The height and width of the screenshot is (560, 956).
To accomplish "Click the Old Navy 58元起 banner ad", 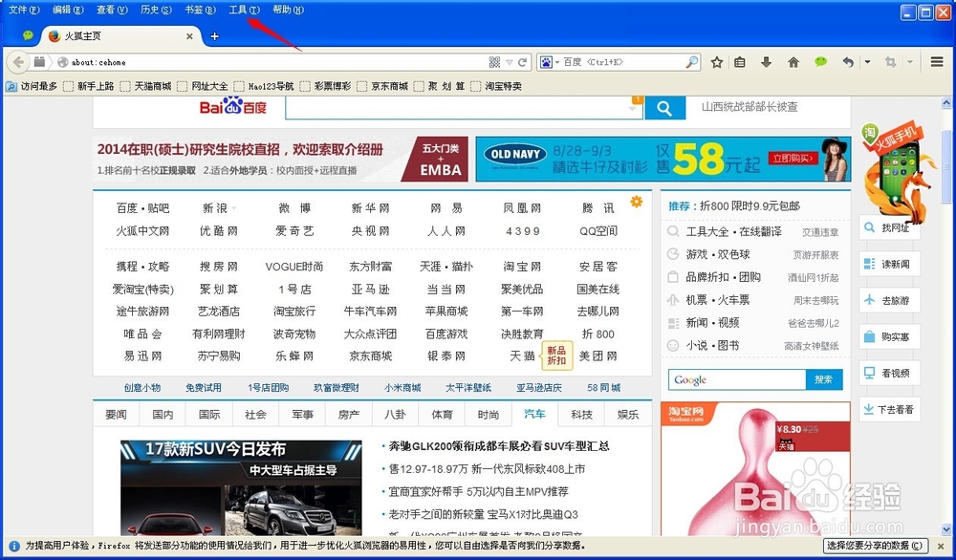I will click(x=663, y=159).
